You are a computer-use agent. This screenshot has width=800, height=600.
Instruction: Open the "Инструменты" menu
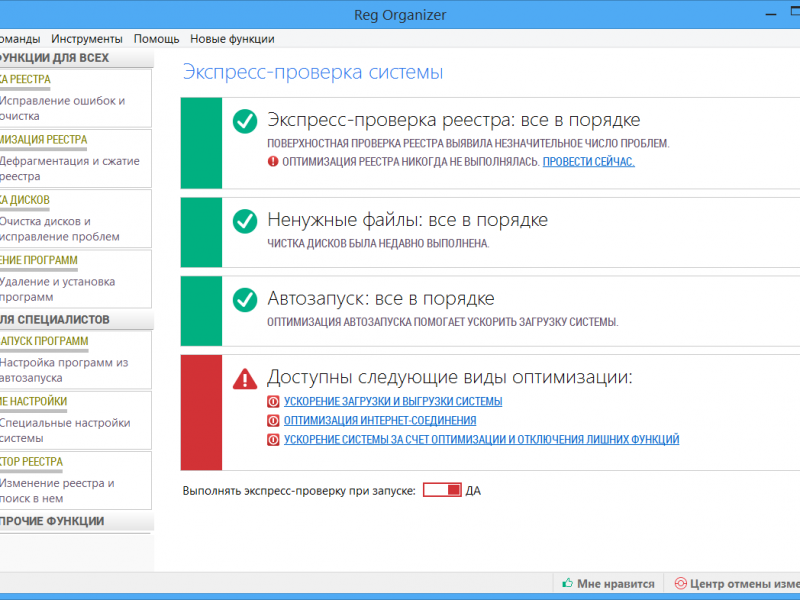click(x=87, y=39)
